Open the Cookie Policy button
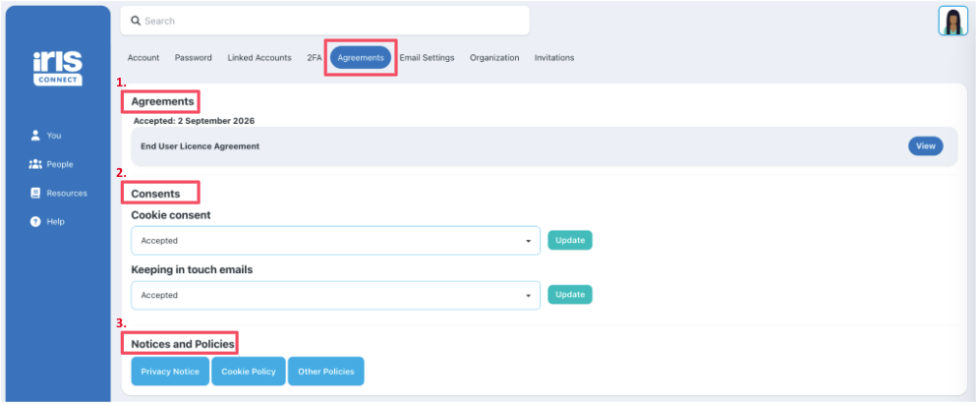This screenshot has width=980, height=405. [249, 372]
